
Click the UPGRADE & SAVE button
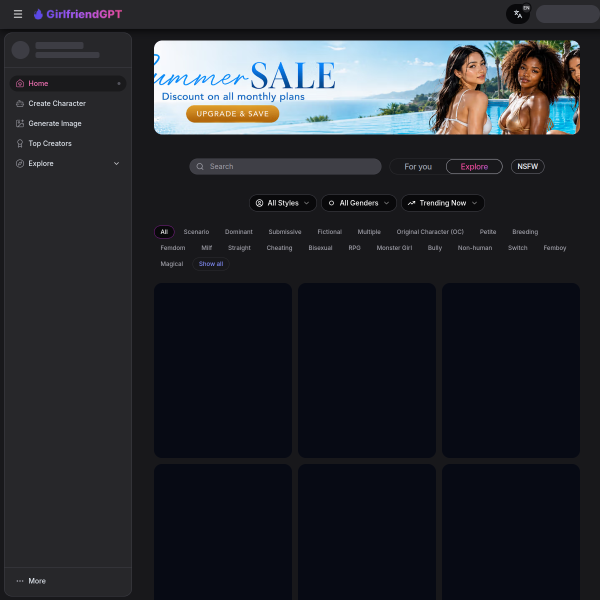(233, 114)
